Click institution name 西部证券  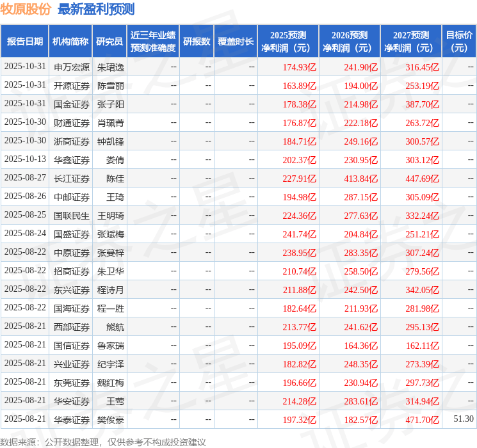coord(72,327)
